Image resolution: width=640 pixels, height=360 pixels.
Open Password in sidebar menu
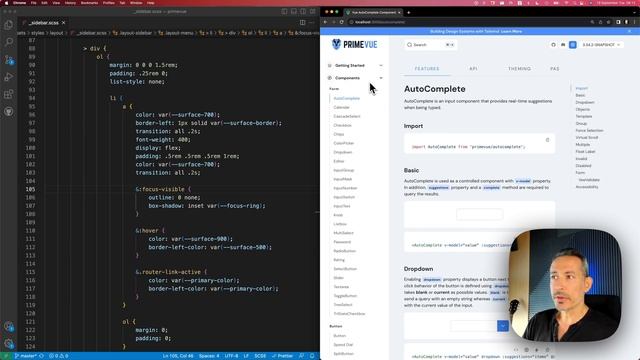[342, 242]
